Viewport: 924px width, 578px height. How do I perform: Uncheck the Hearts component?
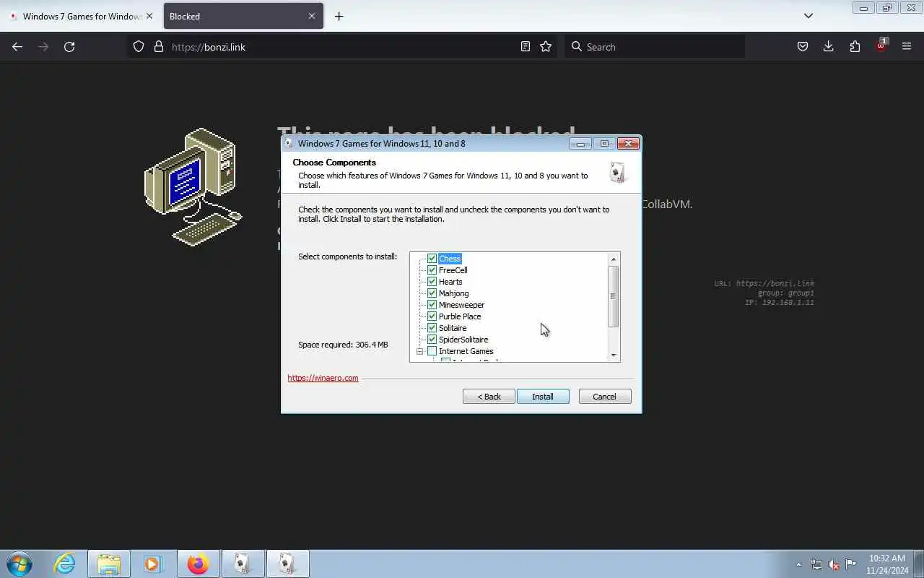[x=432, y=282]
